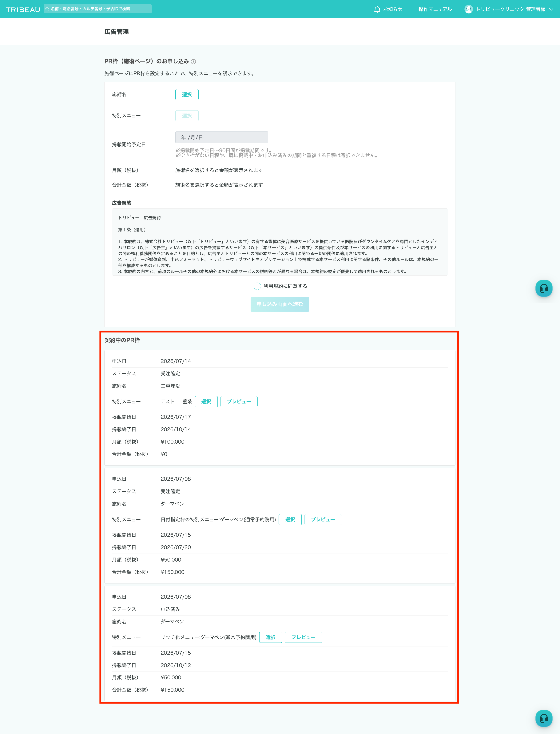
Task: Click the user avatar icon
Action: pos(468,9)
